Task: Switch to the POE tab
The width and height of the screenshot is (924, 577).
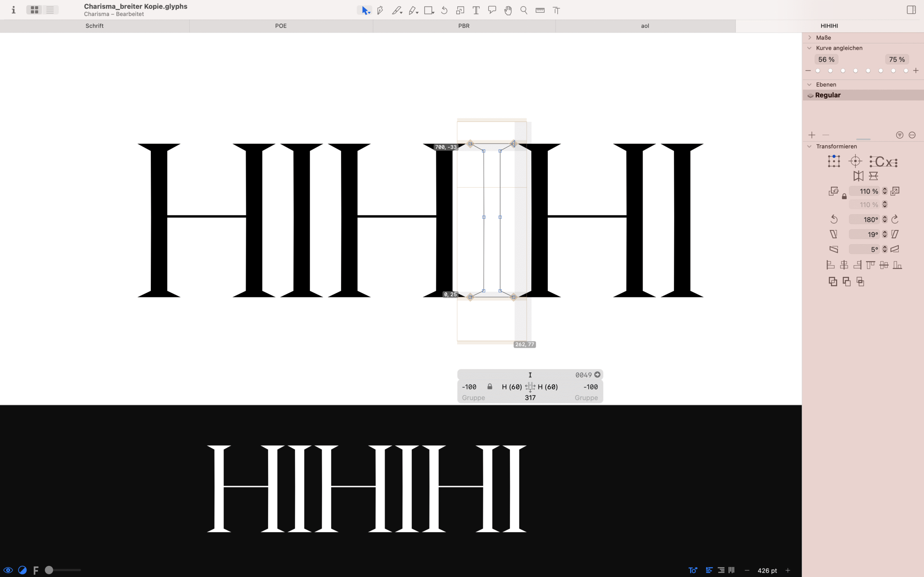Action: [x=281, y=26]
